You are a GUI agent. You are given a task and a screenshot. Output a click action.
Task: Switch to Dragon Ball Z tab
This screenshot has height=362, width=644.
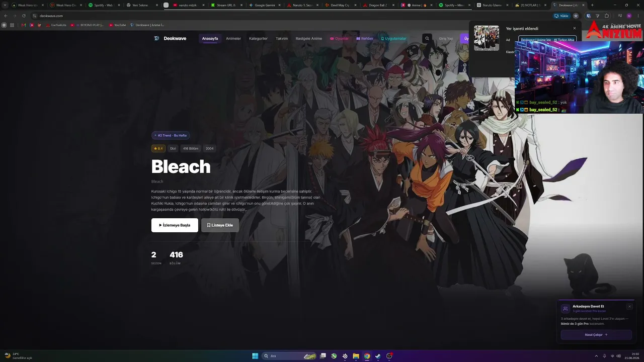pos(378,5)
